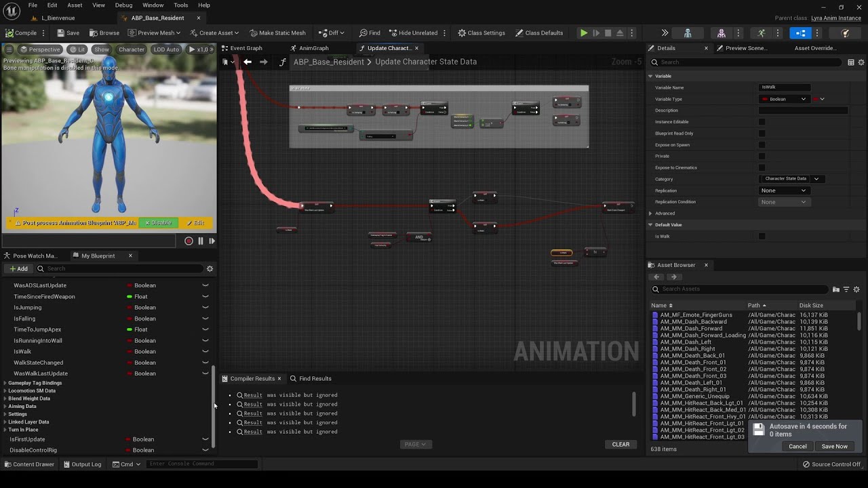Browse to asset in Content Browser
The width and height of the screenshot is (868, 488).
(x=104, y=33)
